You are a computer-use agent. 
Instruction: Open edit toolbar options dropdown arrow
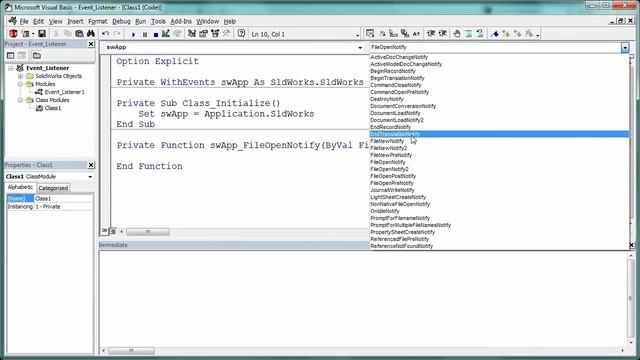pyautogui.click(x=538, y=35)
